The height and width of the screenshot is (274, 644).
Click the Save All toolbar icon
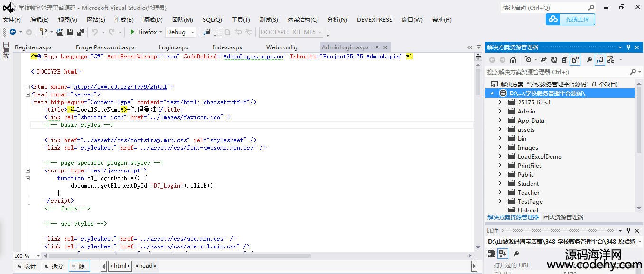pyautogui.click(x=80, y=32)
